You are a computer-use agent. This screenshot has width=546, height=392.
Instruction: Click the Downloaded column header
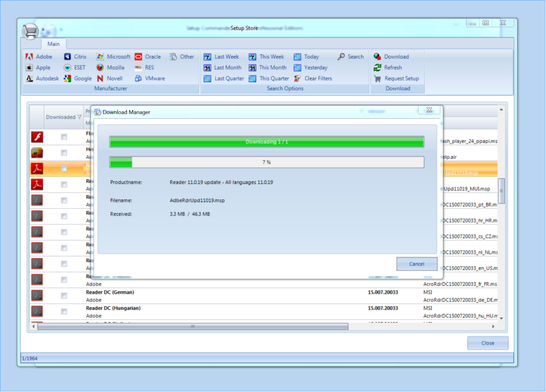pyautogui.click(x=64, y=117)
